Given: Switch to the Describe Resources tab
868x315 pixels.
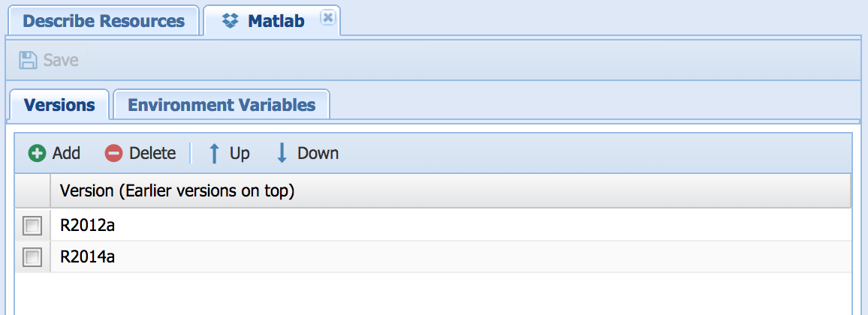Looking at the screenshot, I should [x=104, y=20].
